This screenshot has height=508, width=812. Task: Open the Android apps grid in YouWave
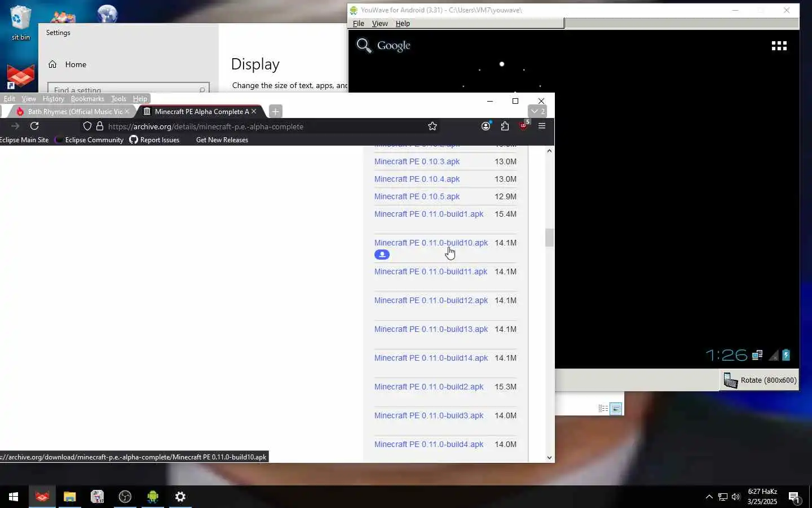(x=779, y=46)
